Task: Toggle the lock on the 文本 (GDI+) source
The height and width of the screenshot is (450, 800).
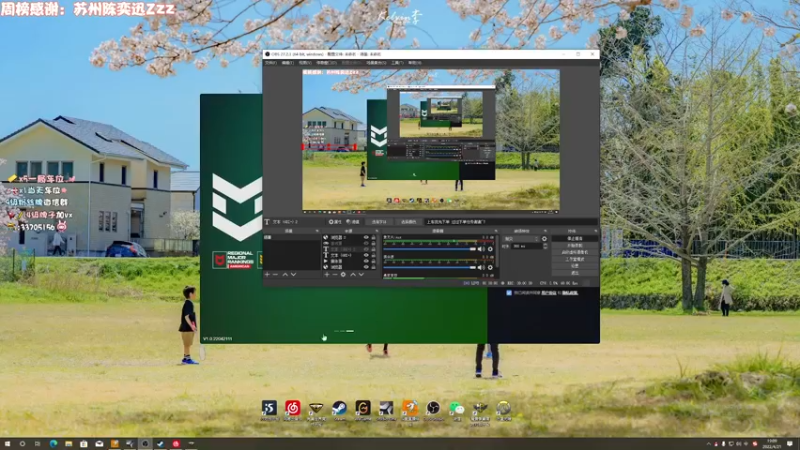Action: click(373, 255)
